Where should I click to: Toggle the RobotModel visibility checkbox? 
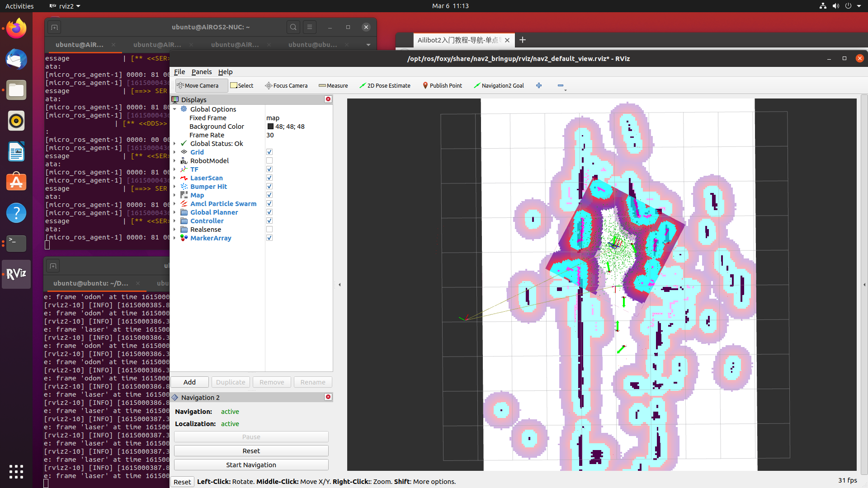click(x=269, y=160)
